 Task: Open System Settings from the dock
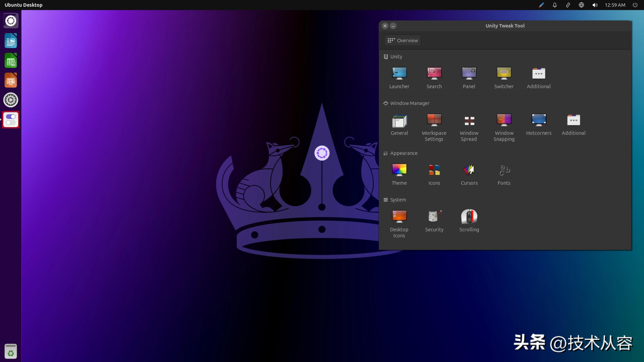click(x=11, y=100)
